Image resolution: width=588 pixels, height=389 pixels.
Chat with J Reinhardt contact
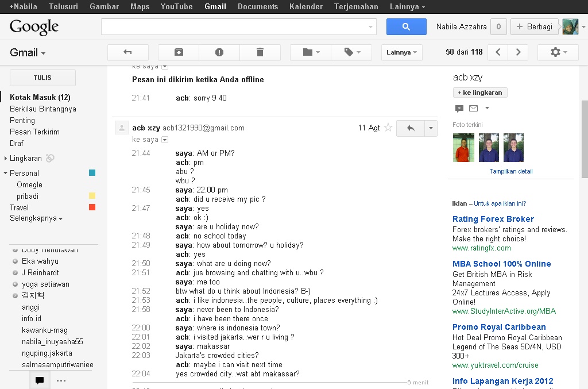(40, 273)
